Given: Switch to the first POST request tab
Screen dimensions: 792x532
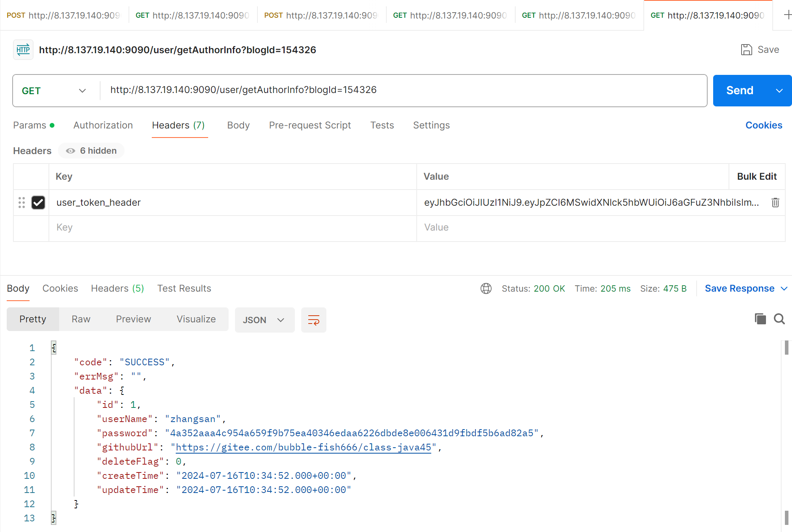Looking at the screenshot, I should coord(64,15).
